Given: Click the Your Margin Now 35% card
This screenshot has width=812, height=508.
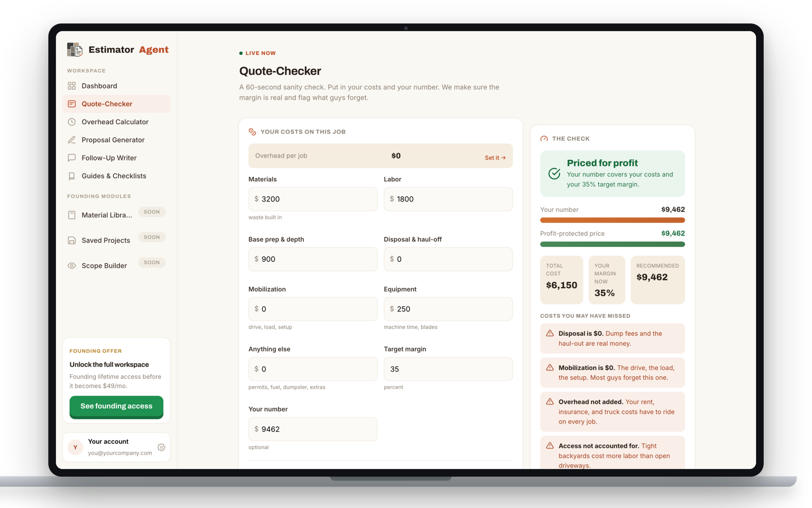Looking at the screenshot, I should (x=606, y=280).
